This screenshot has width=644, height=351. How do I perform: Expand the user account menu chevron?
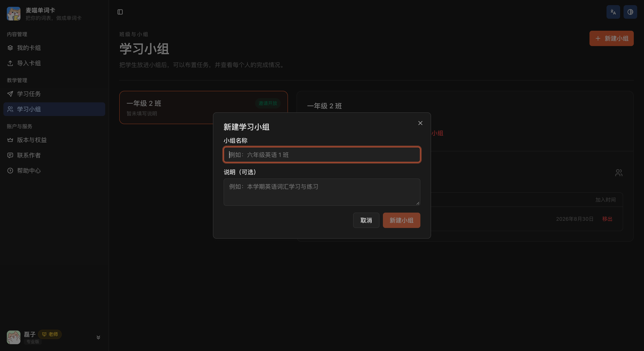coord(98,337)
